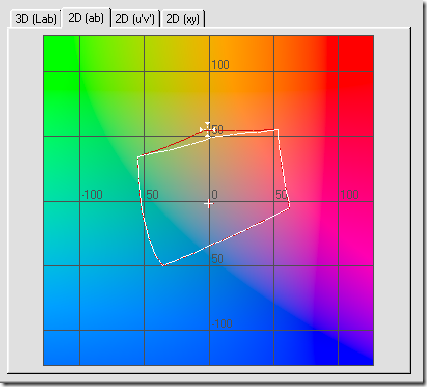Screen dimensions: 427x387
Task: Click the right-side '100' horizontal axis label
Action: (349, 194)
